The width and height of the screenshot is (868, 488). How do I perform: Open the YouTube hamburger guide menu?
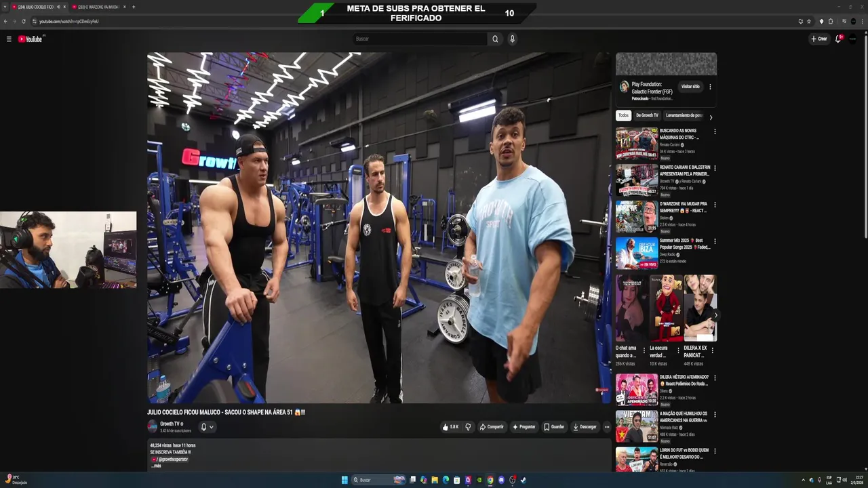[9, 39]
